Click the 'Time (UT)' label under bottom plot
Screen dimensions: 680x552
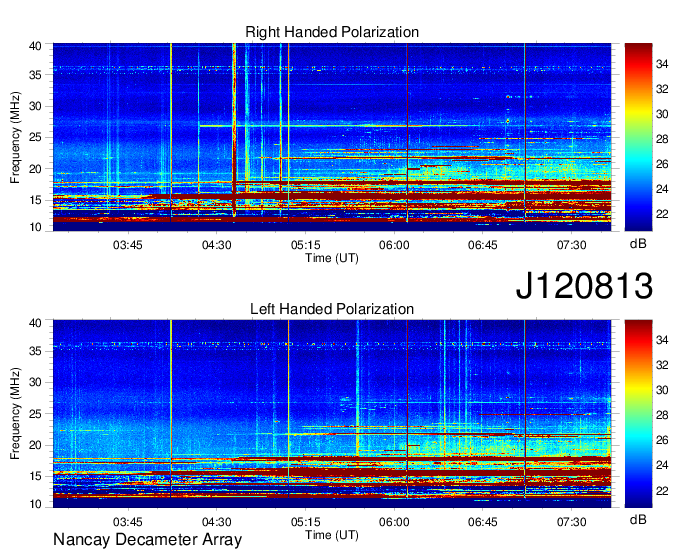click(x=332, y=535)
